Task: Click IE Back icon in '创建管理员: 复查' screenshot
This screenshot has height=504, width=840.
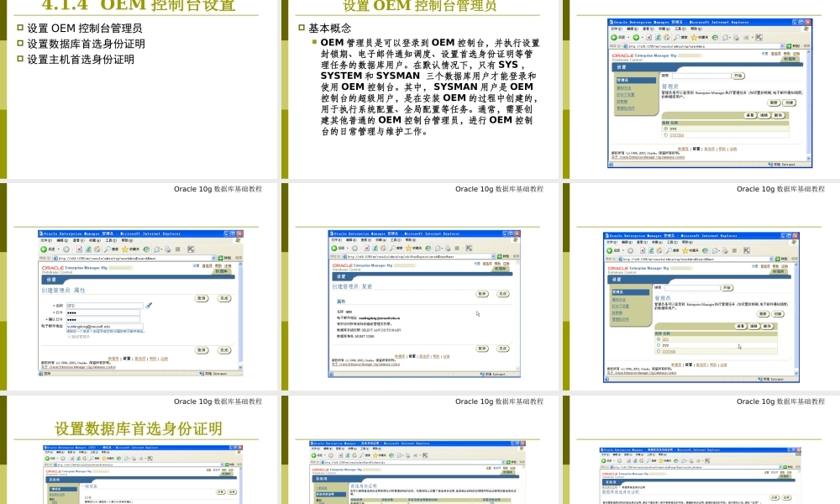Action: coord(334,248)
